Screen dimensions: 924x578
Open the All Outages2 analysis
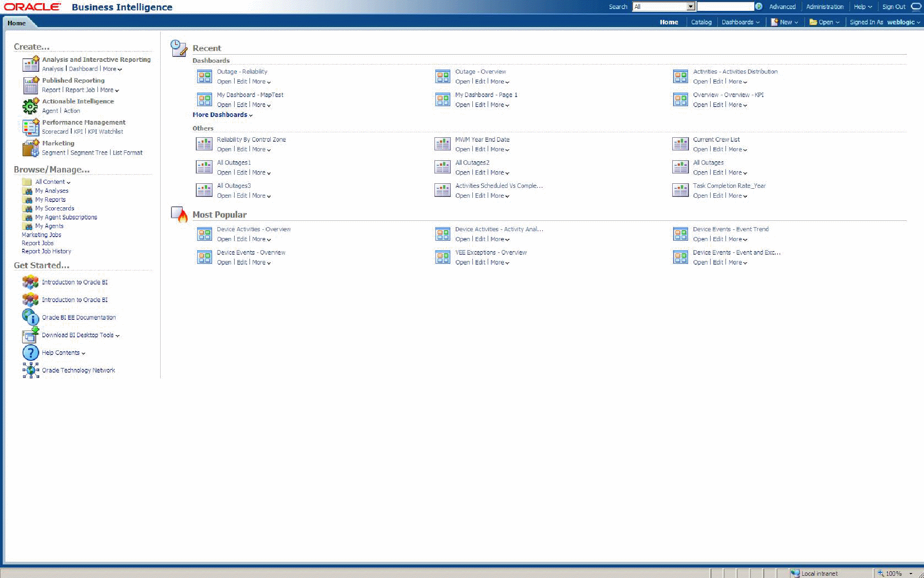point(462,172)
